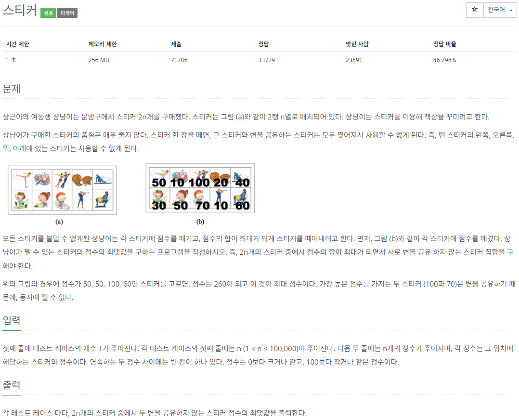Image resolution: width=519 pixels, height=420 pixels.
Task: Click the 입력 section heading
Action: coord(12,320)
